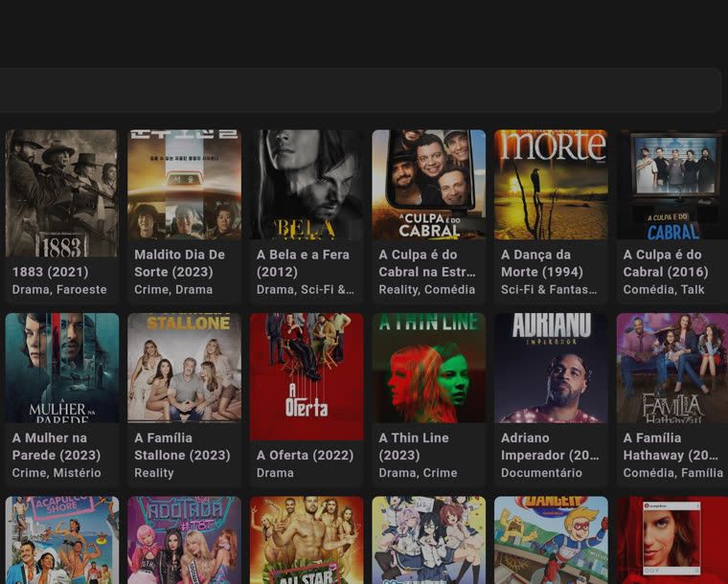Image resolution: width=728 pixels, height=584 pixels.
Task: Click title 'A Família Stallone (2023)'
Action: [x=182, y=446]
